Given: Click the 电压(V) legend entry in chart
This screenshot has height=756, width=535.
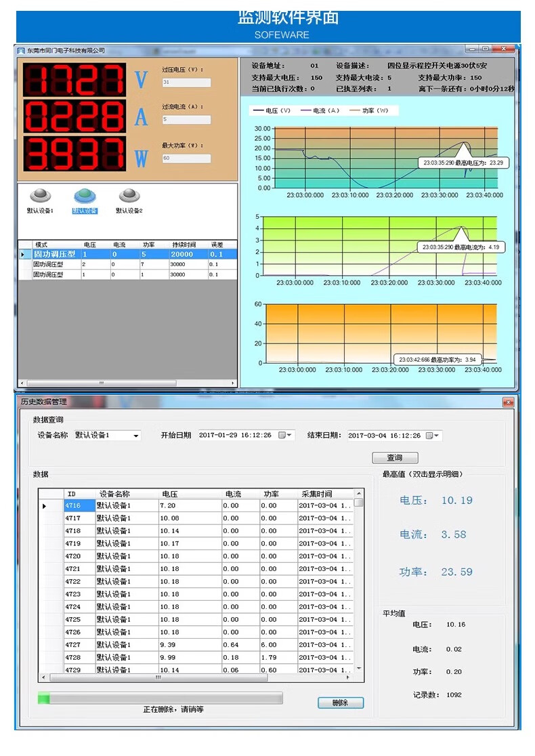Looking at the screenshot, I should (272, 110).
